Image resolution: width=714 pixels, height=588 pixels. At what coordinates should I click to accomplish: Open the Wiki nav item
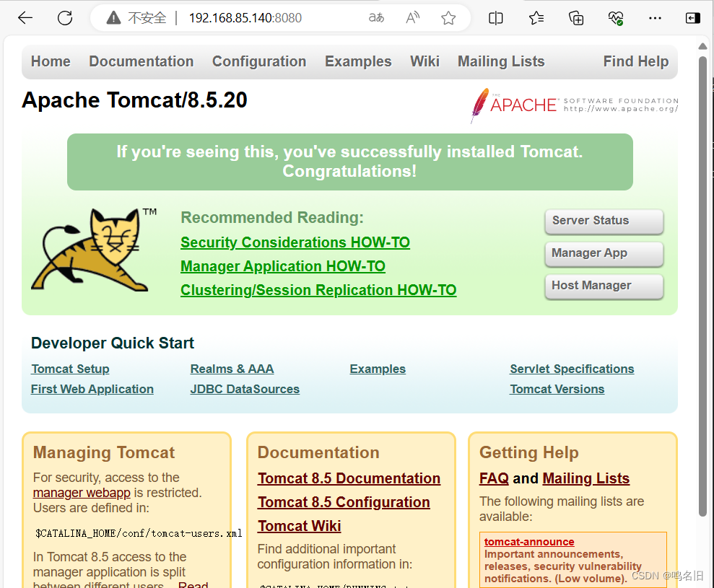425,61
